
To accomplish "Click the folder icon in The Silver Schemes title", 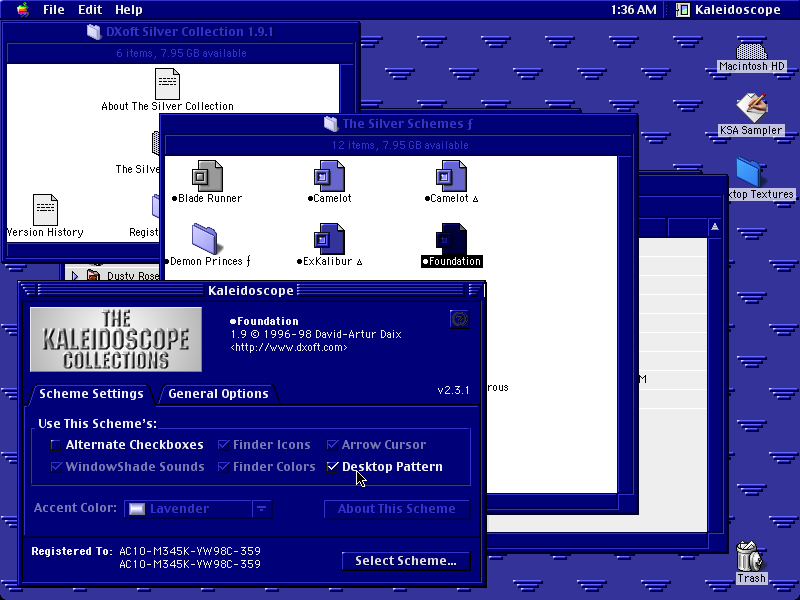I will [x=331, y=123].
